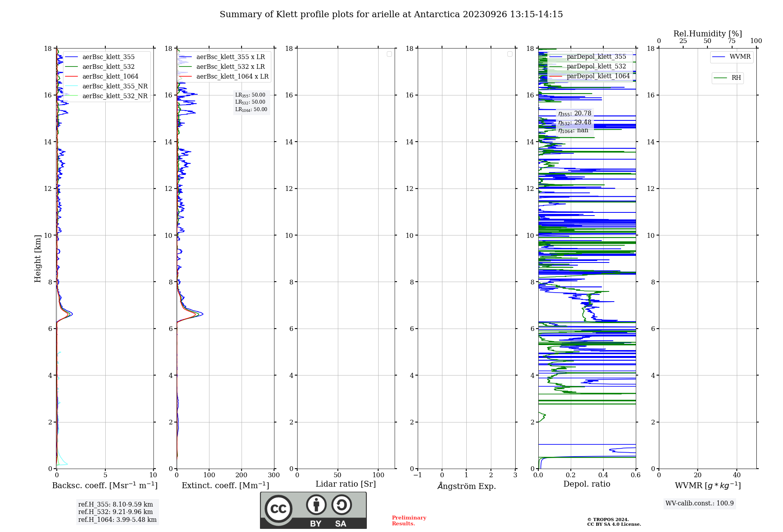
Task: Select aerBsc_klett_355 legend entry
Action: point(106,57)
